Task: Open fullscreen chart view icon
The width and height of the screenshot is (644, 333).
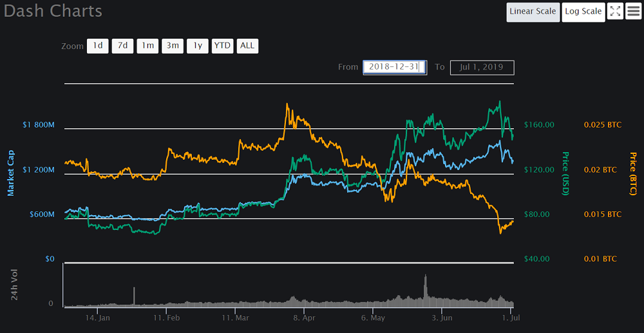Action: (x=615, y=11)
